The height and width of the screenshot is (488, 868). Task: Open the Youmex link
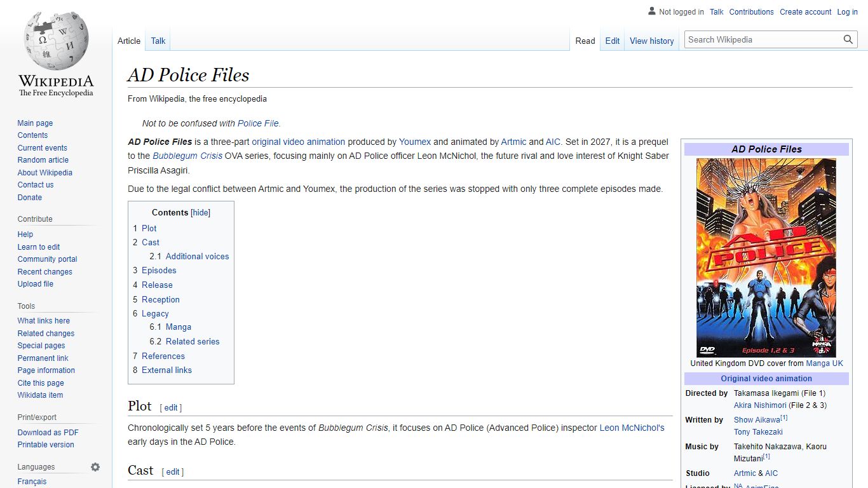coord(415,142)
